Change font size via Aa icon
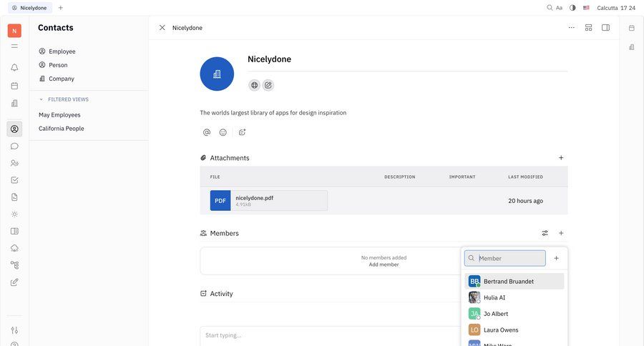Viewport: 644px width, 346px height. pos(559,8)
